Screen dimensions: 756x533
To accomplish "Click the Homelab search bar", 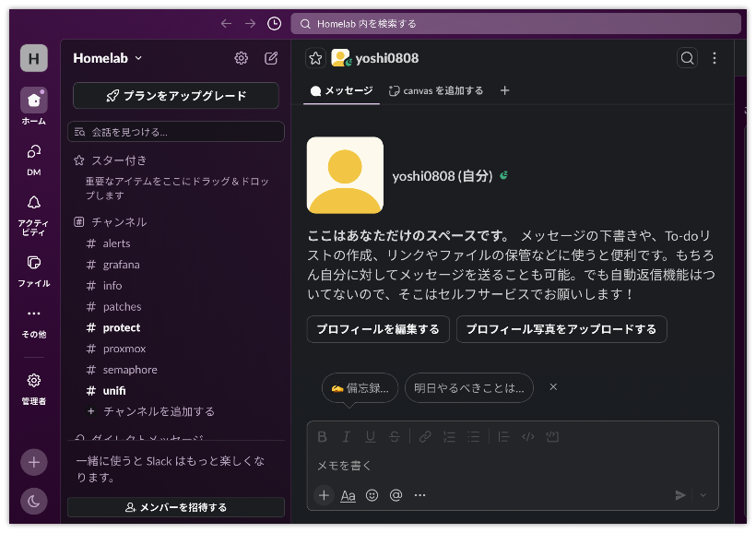I will coord(515,24).
